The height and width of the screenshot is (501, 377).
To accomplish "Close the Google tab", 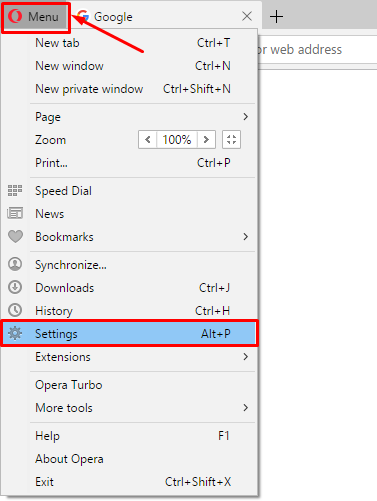I will point(247,16).
